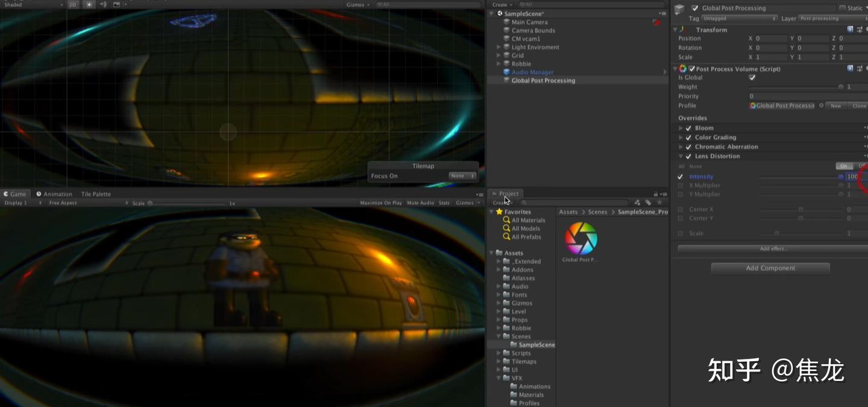This screenshot has width=868, height=407.
Task: Open search by label in Project panel
Action: click(650, 202)
